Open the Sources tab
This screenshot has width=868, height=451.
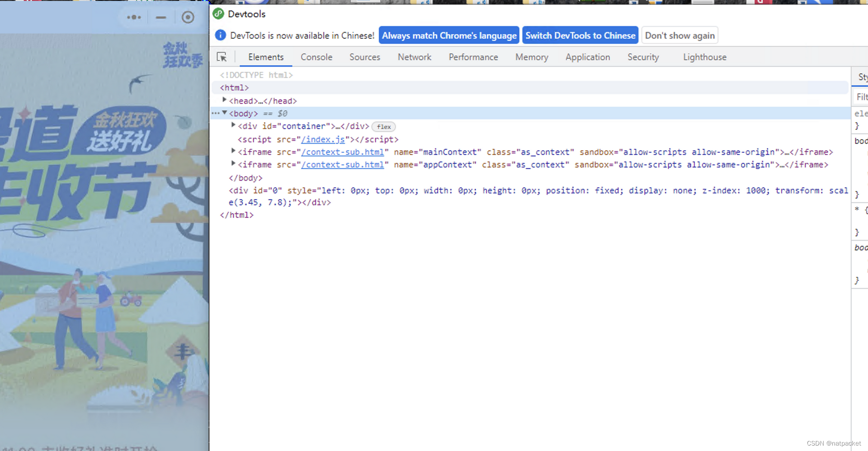click(365, 57)
